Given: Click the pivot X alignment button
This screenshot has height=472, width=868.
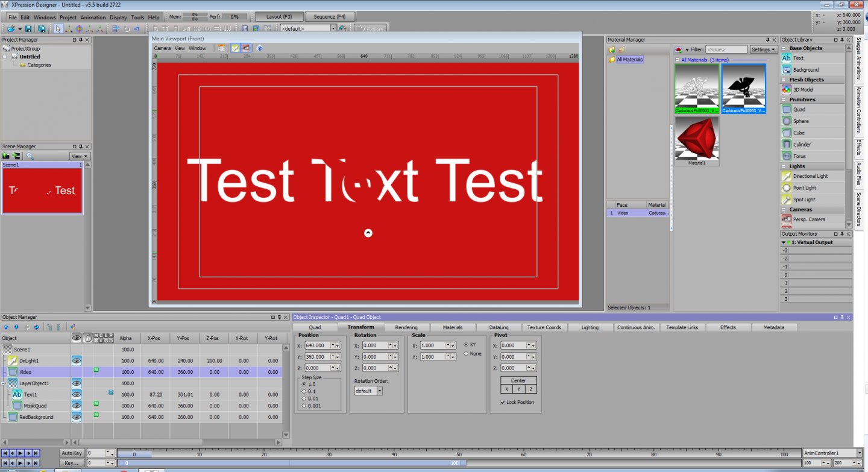Looking at the screenshot, I should pyautogui.click(x=506, y=389).
